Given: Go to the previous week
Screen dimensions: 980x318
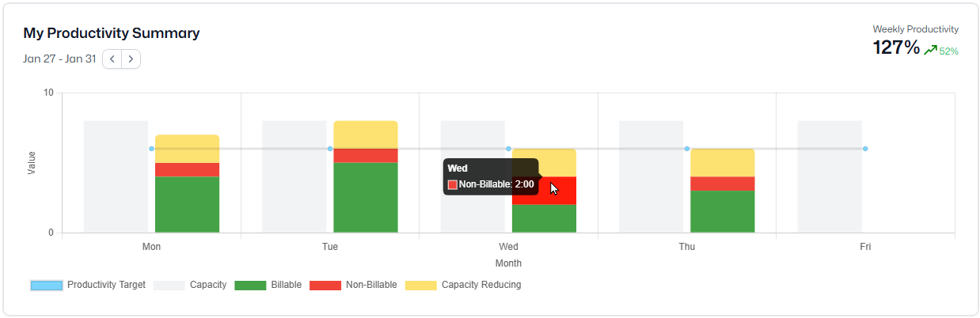Looking at the screenshot, I should [112, 59].
